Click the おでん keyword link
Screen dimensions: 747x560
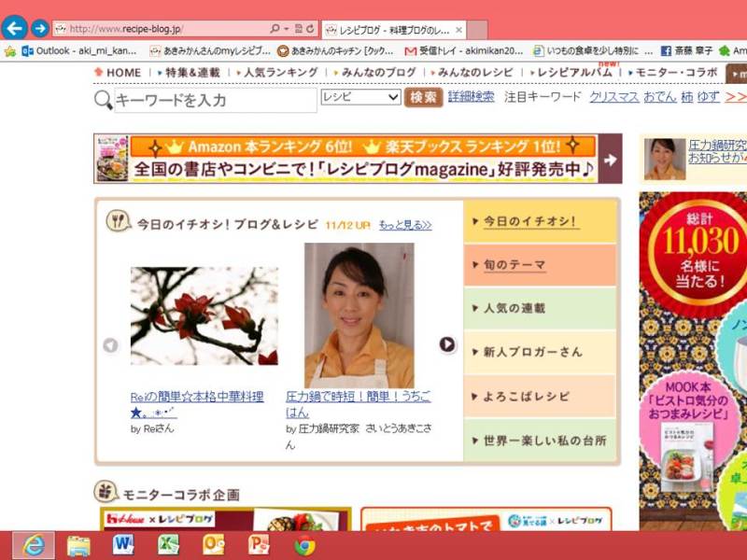(660, 97)
